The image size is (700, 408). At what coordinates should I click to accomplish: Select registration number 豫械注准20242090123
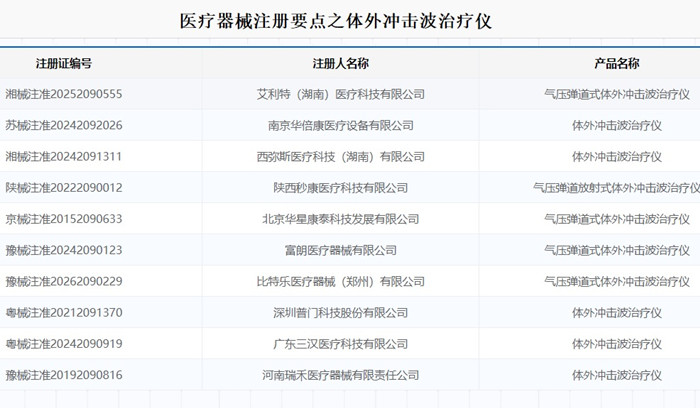(64, 250)
